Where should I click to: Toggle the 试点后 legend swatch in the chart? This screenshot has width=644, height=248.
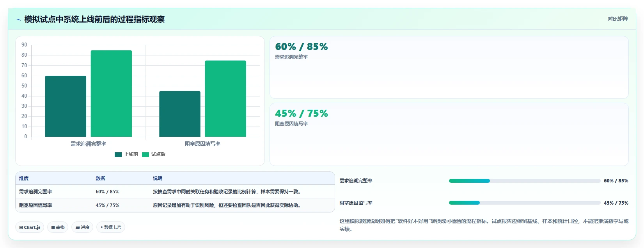point(145,155)
